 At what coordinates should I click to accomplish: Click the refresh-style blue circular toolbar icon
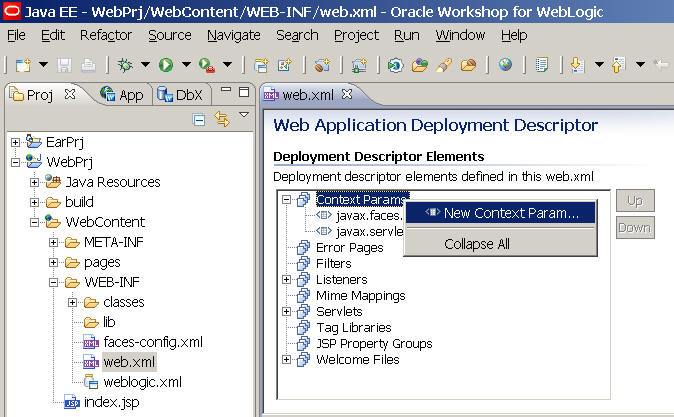(395, 65)
